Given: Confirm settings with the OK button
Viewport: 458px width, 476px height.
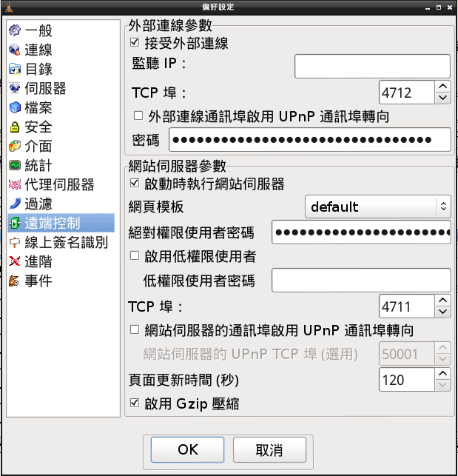Looking at the screenshot, I should click(x=188, y=449).
